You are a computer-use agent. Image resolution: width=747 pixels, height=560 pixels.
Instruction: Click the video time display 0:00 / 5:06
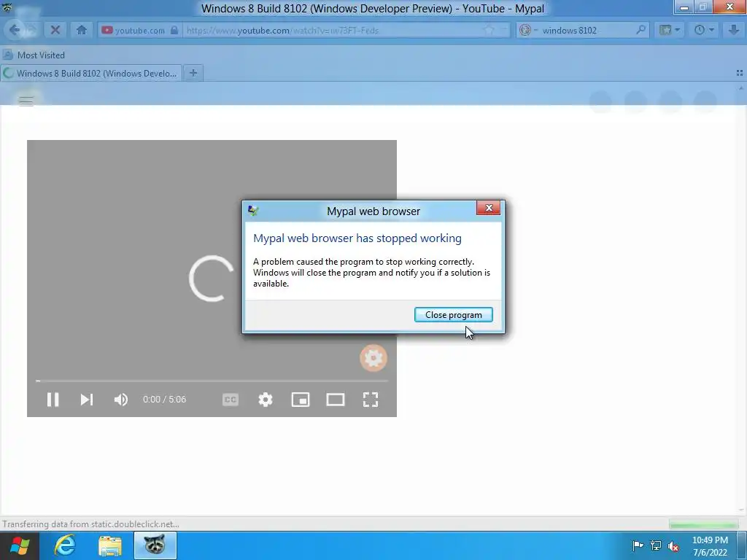coord(164,400)
